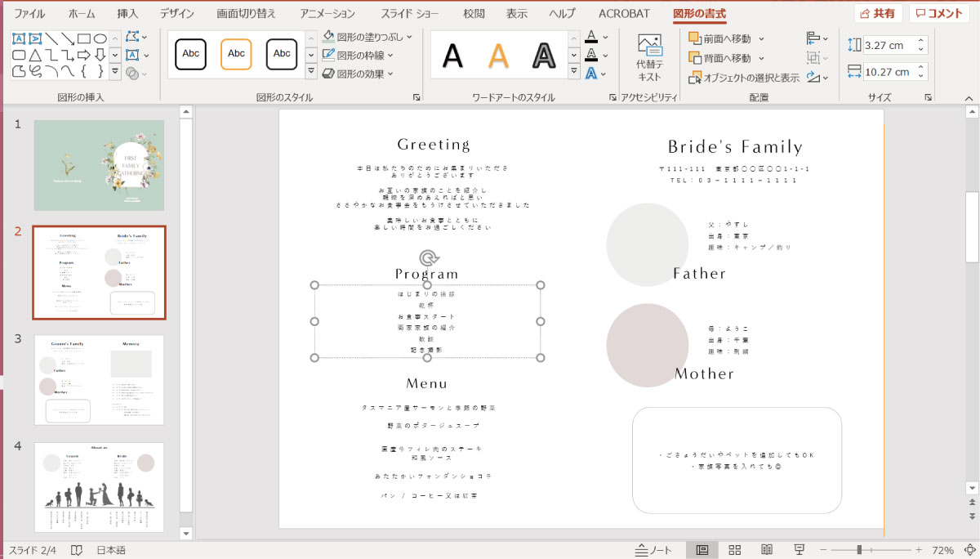
Task: Switch to reading view in status bar
Action: pos(767,550)
